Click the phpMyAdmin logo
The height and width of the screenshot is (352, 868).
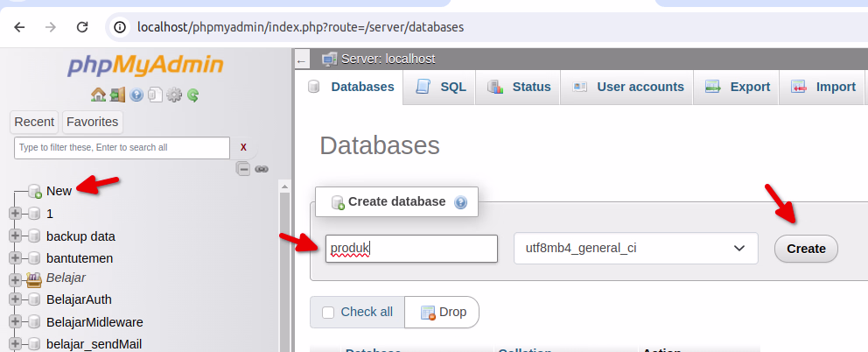(x=145, y=66)
